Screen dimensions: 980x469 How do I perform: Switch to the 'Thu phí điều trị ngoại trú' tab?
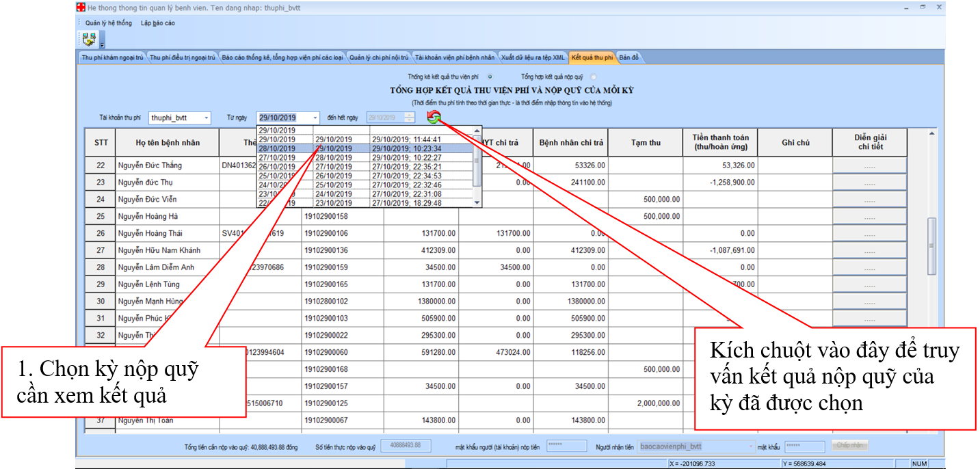pos(183,57)
